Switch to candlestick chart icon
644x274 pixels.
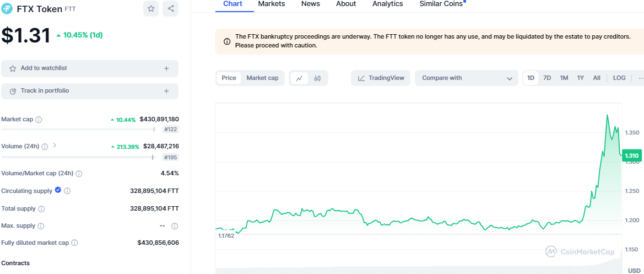(317, 78)
